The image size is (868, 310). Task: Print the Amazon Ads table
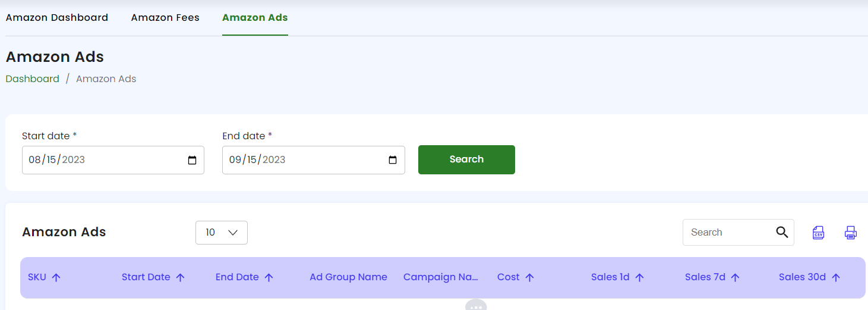tap(851, 233)
